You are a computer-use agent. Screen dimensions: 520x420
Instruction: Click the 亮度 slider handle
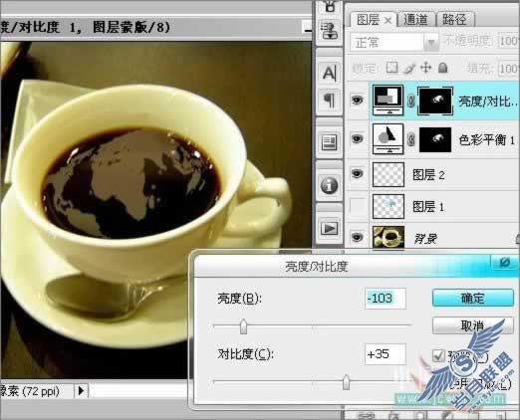[243, 326]
